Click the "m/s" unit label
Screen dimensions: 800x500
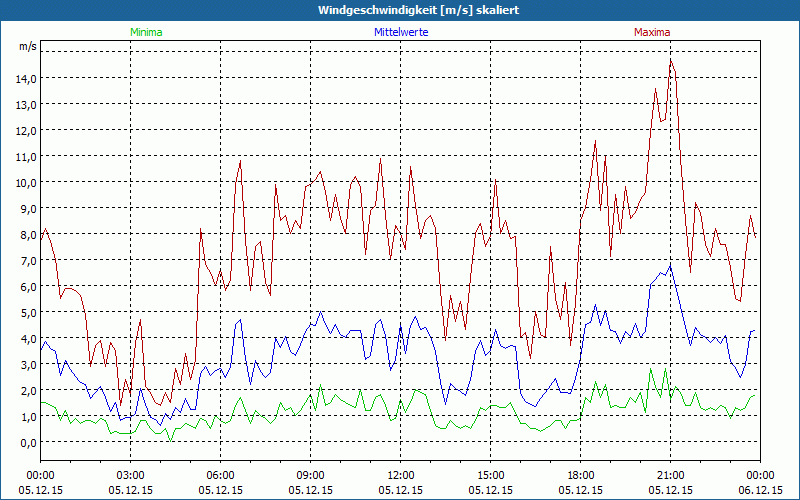(27, 47)
